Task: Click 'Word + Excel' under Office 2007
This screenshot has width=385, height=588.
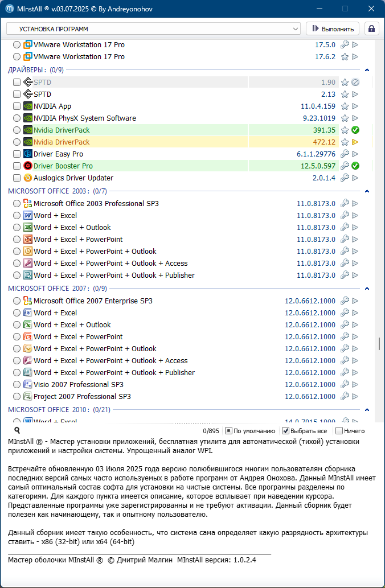Action: point(55,312)
